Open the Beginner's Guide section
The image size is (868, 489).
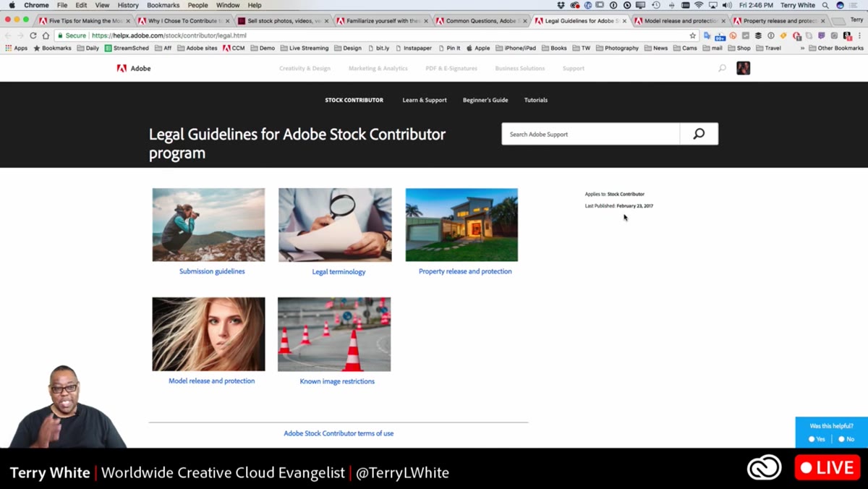click(x=485, y=100)
